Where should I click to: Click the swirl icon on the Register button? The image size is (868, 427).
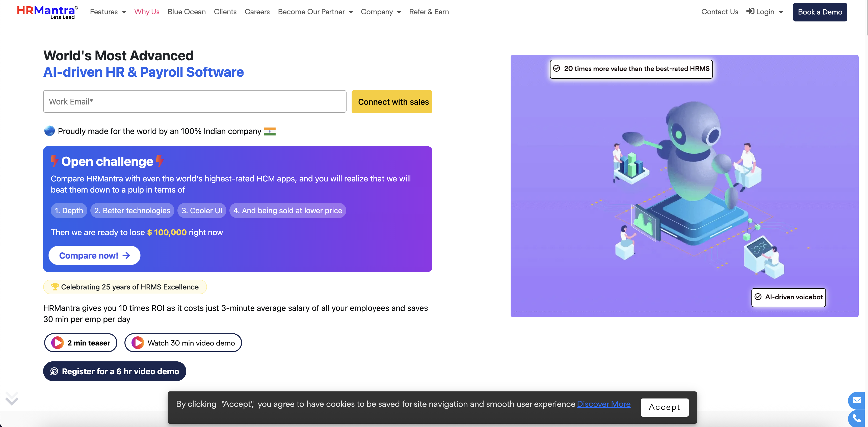click(54, 371)
